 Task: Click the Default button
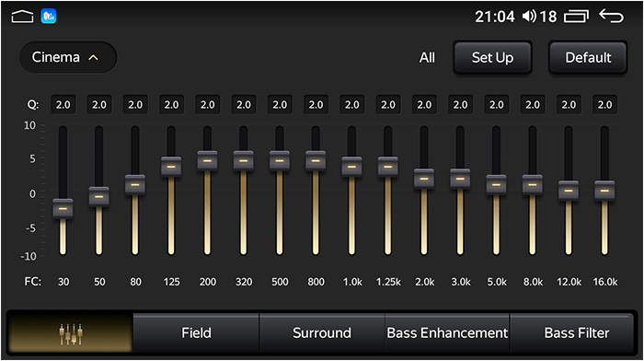588,58
